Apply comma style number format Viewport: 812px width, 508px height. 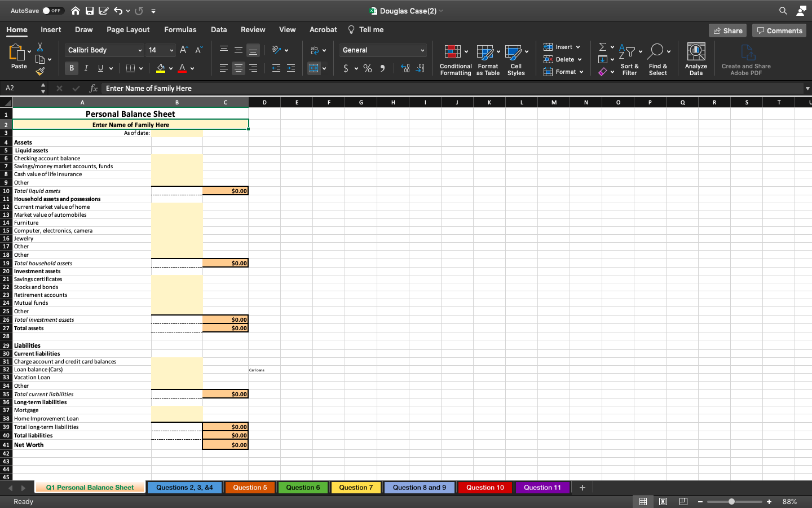(x=382, y=68)
